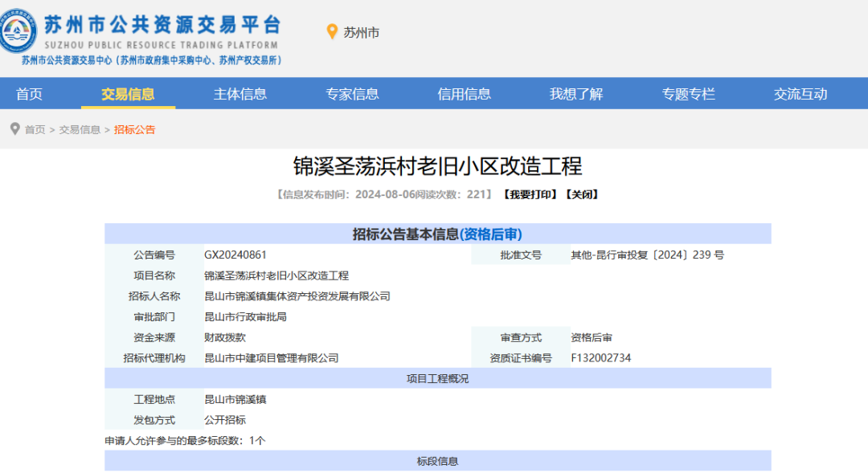Click the Suzhou platform logo icon
This screenshot has width=868, height=473.
coord(18,31)
